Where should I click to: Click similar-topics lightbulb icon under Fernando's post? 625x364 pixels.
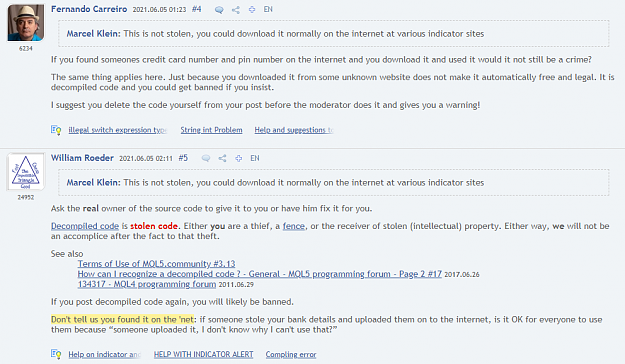pos(56,130)
